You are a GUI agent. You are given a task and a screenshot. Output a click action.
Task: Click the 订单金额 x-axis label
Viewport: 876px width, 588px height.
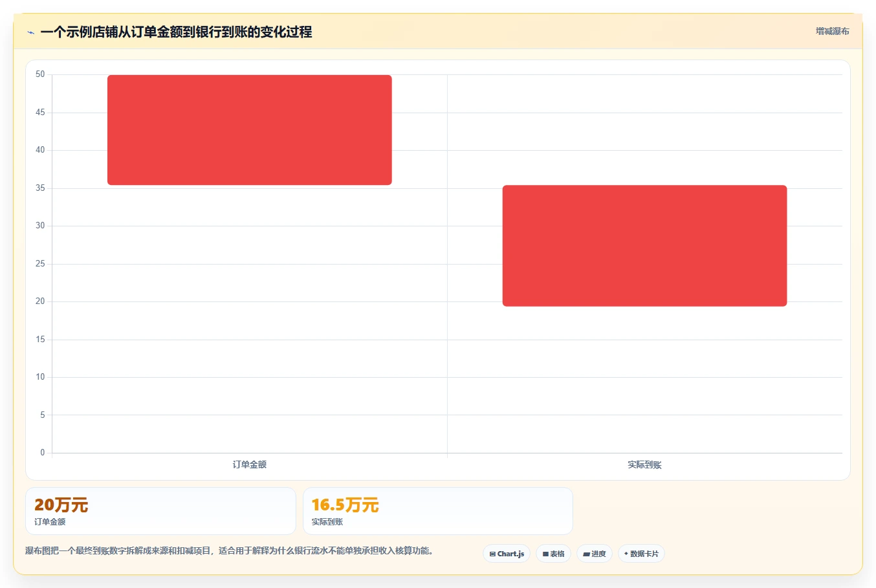[250, 464]
